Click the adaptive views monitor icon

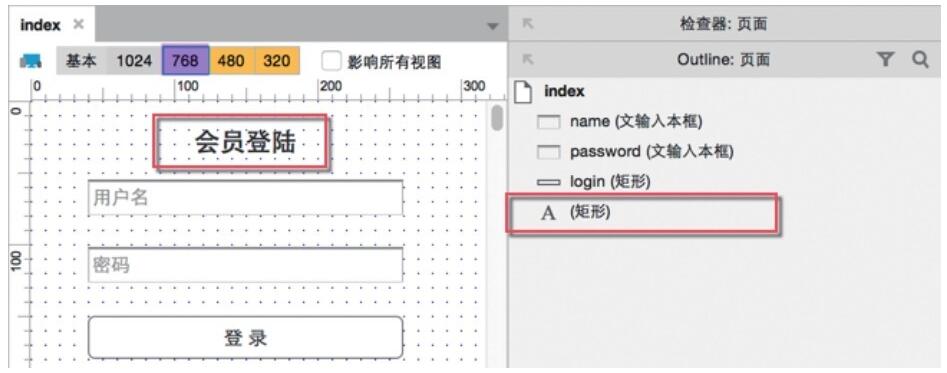pyautogui.click(x=31, y=61)
